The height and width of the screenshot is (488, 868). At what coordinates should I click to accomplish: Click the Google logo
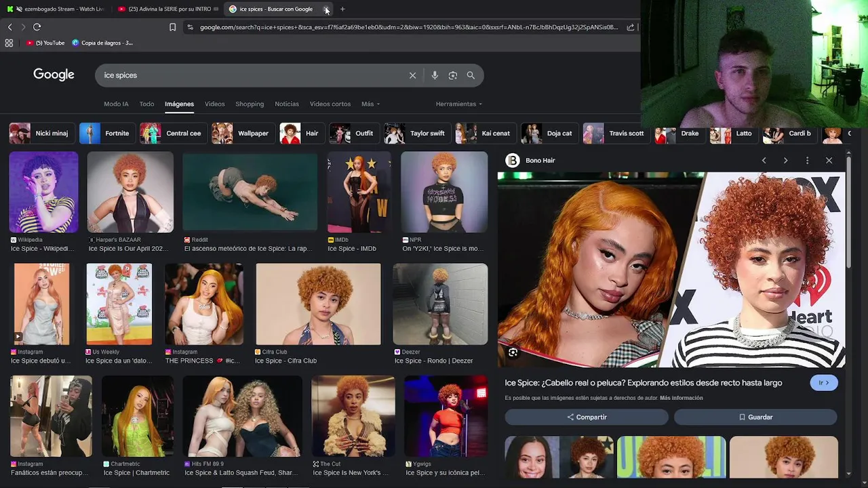(x=54, y=75)
